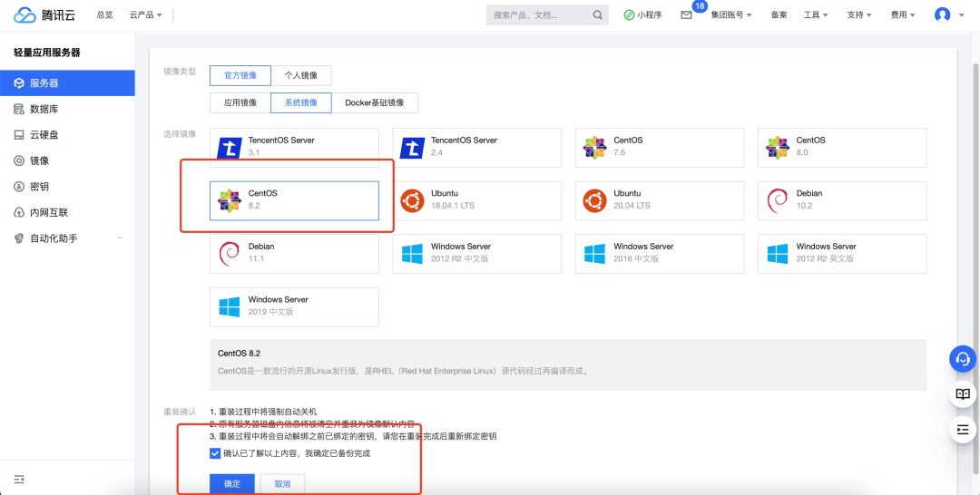
Task: Click the 内网互联 sidebar icon
Action: (19, 213)
